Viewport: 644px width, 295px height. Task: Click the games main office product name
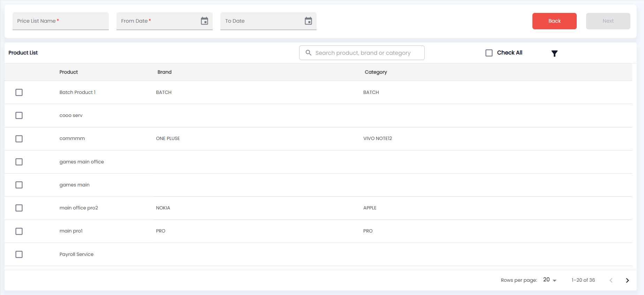[82, 162]
